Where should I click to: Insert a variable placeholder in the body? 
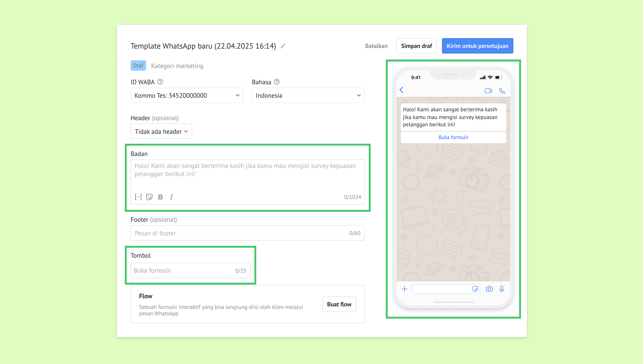pyautogui.click(x=138, y=197)
